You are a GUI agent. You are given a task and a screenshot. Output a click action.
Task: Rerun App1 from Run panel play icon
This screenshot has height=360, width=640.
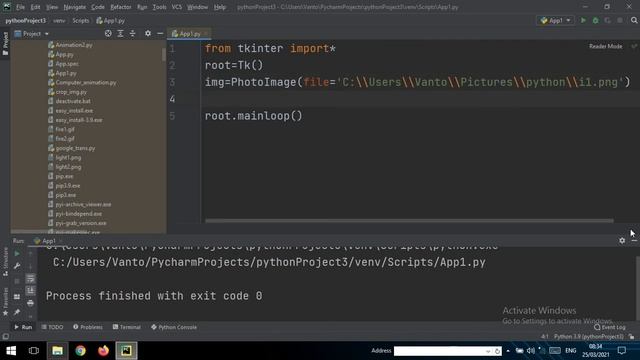pos(17,254)
